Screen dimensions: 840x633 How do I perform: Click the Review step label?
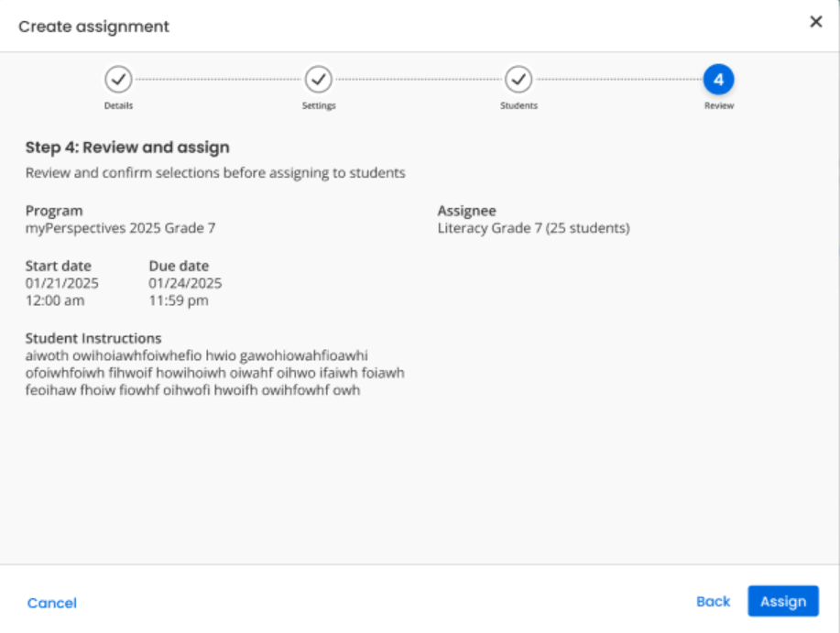(x=719, y=105)
